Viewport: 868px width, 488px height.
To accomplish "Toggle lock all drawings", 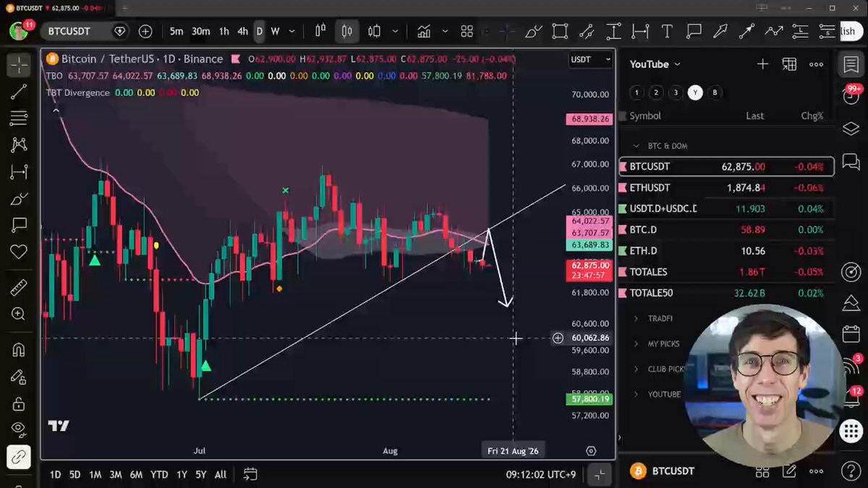I will [x=19, y=403].
